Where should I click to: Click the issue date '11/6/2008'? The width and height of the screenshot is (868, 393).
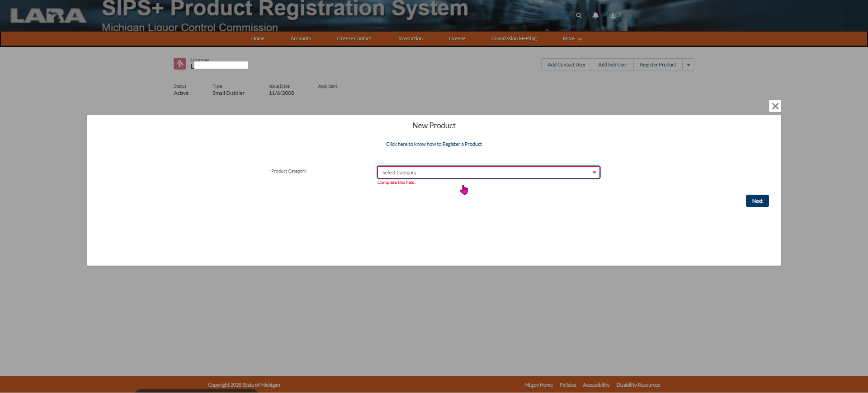pyautogui.click(x=281, y=93)
